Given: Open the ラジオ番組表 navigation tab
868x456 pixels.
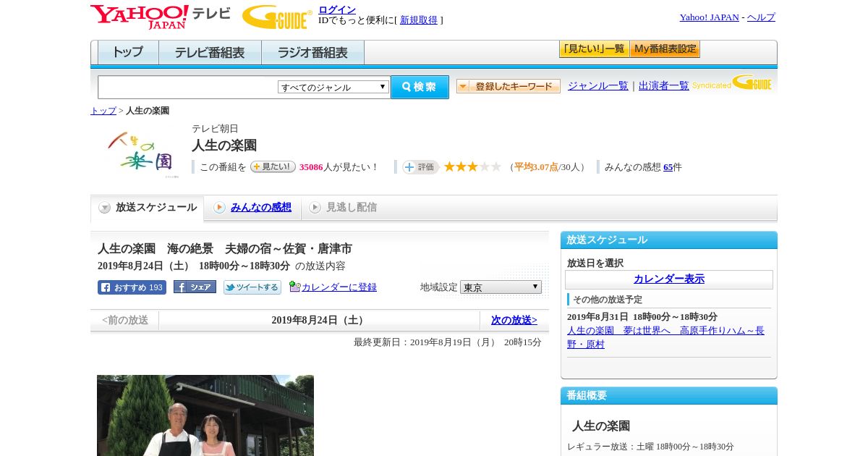Looking at the screenshot, I should [312, 53].
